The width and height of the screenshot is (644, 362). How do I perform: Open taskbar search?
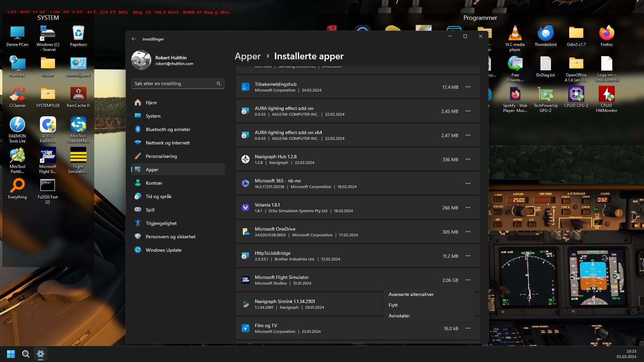25,354
